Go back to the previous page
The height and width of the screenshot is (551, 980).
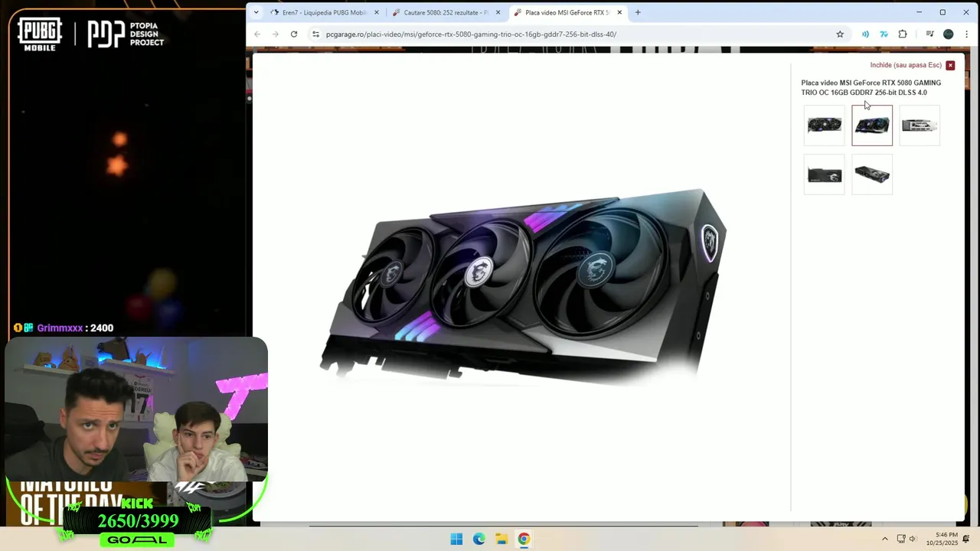point(257,34)
